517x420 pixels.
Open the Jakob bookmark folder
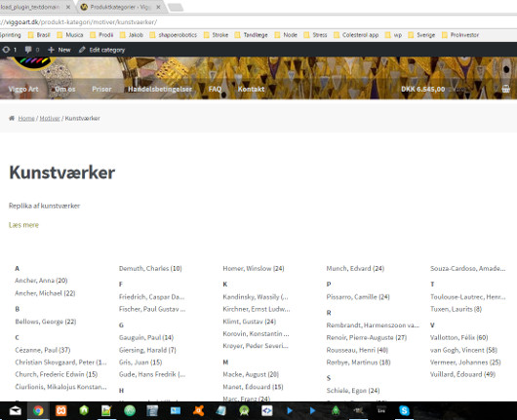click(x=132, y=35)
